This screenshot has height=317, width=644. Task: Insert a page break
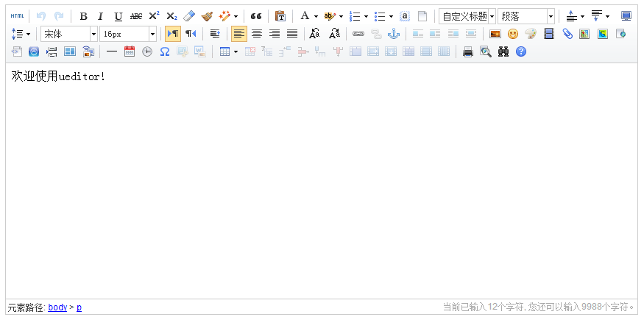(x=52, y=51)
